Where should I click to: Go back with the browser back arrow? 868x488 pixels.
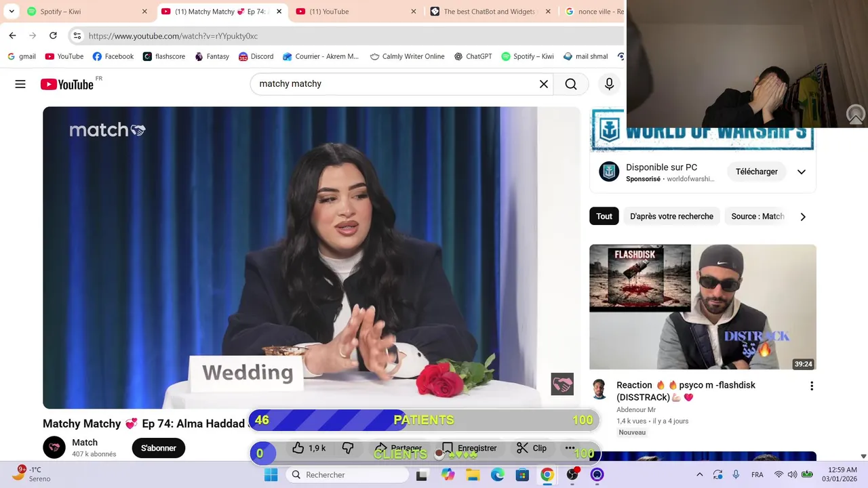click(x=12, y=36)
